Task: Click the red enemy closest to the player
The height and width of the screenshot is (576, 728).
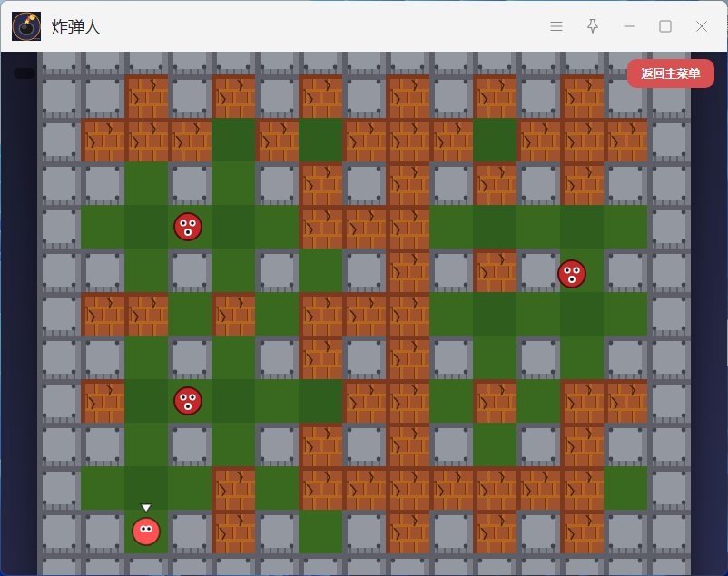Action: pos(188,401)
